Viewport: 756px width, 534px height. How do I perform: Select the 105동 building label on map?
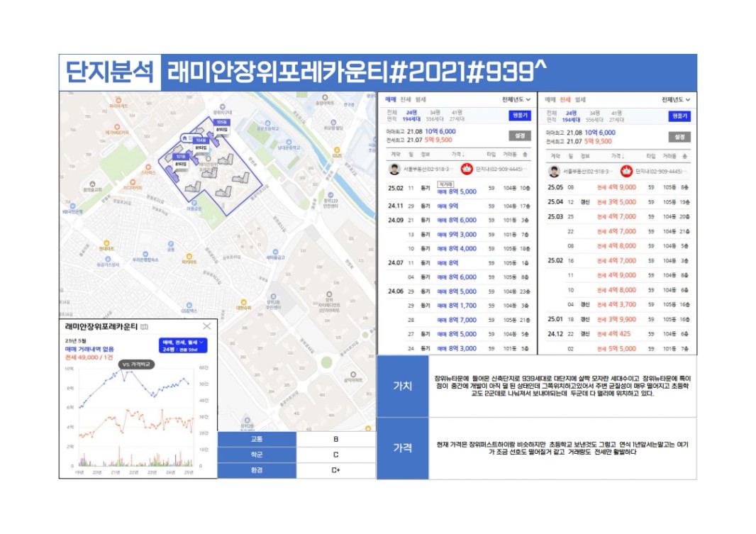[222, 123]
